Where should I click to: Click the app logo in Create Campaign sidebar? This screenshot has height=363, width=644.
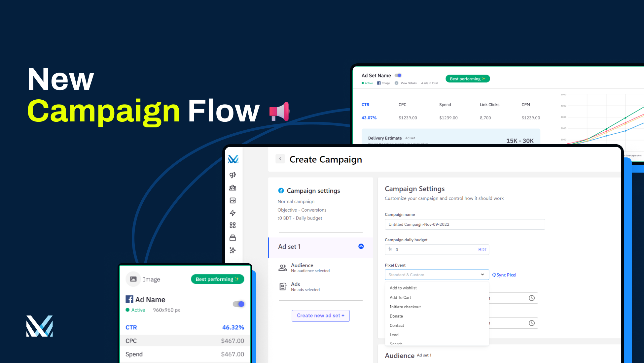tap(233, 159)
